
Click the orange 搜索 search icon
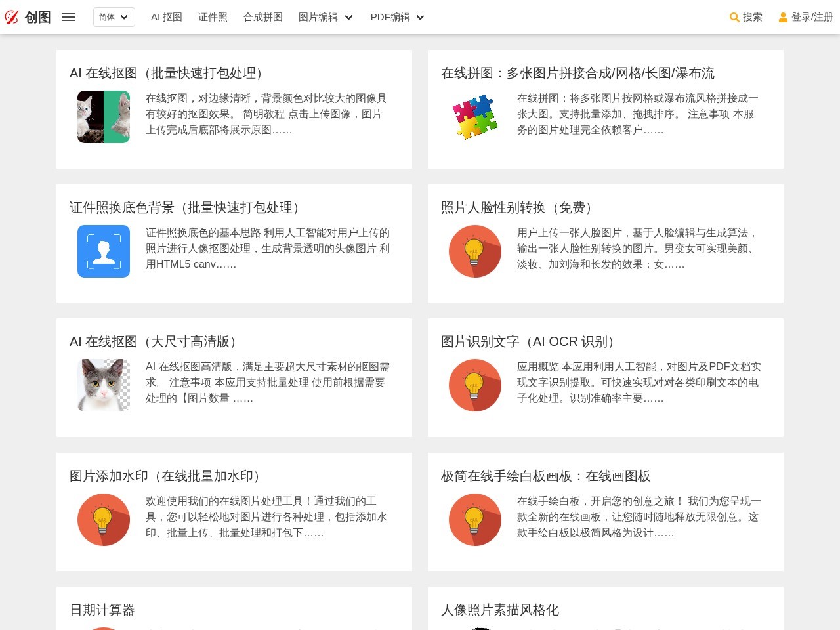coord(734,18)
